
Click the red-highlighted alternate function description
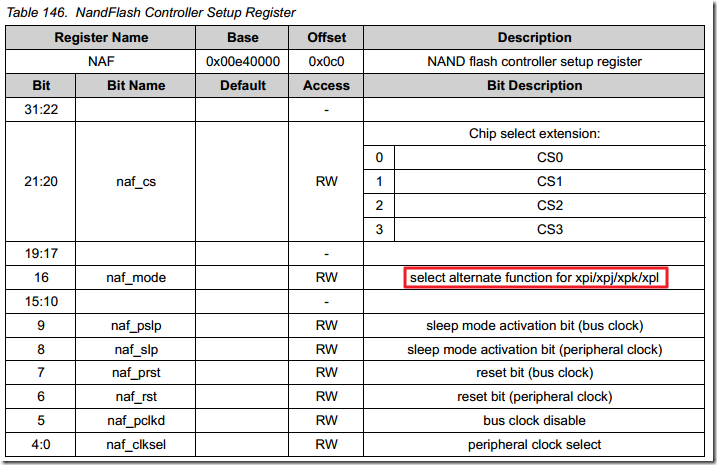click(x=535, y=277)
